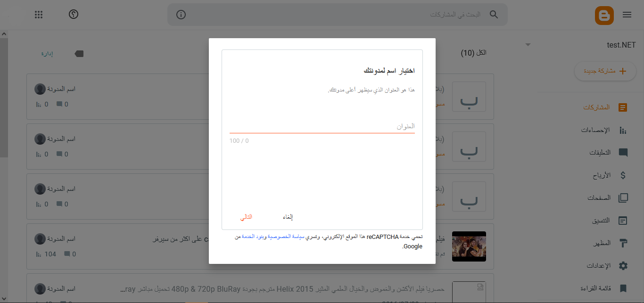This screenshot has height=303, width=644.
Task: Click the العنوان title input field
Action: tap(322, 126)
